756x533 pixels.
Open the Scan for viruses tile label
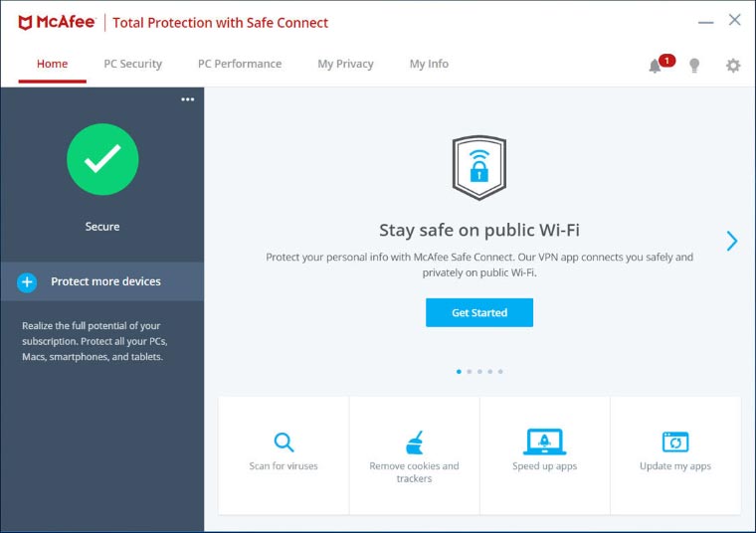(283, 466)
